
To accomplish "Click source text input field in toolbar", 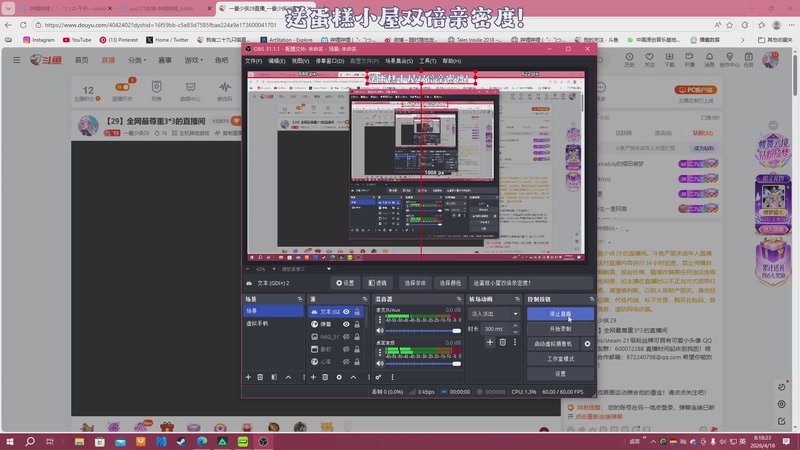I will coord(531,283).
